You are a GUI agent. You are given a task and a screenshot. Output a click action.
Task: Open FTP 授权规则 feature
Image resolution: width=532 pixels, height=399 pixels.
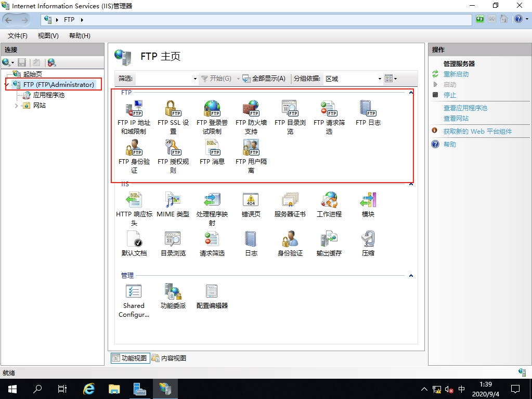173,157
